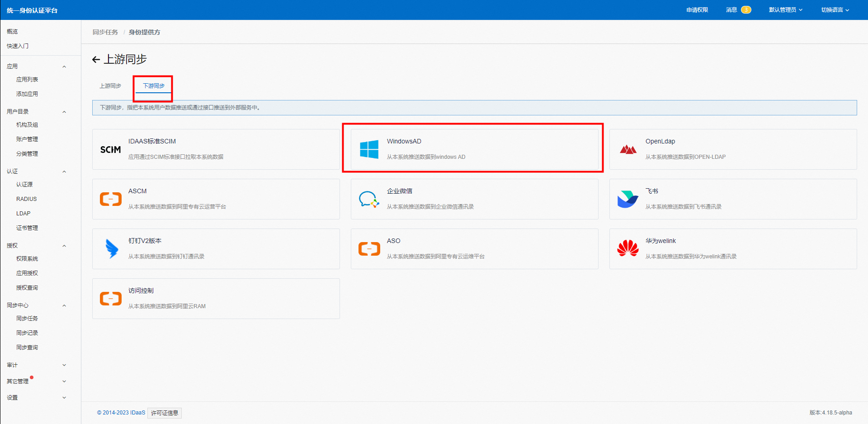Select the 下游同步 tab

[154, 86]
